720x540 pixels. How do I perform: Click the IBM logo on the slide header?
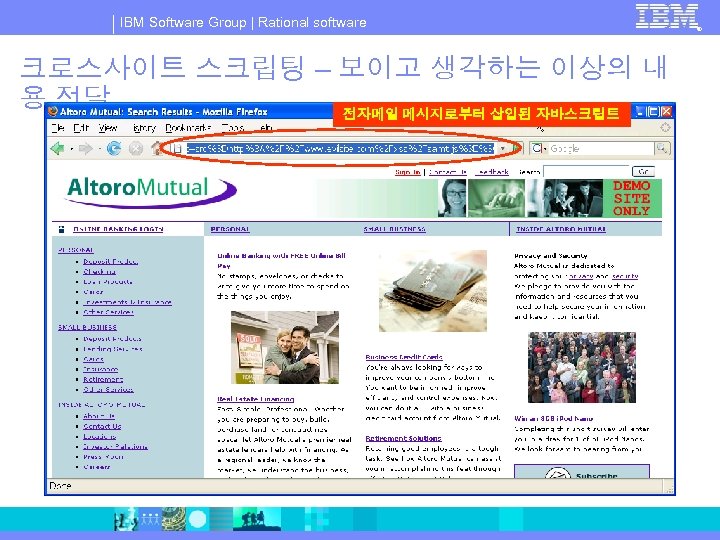click(668, 17)
